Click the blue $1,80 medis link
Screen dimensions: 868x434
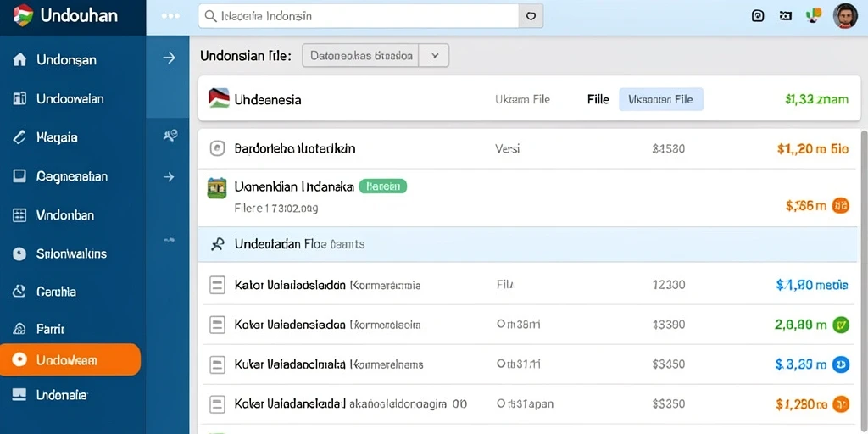[x=812, y=285]
